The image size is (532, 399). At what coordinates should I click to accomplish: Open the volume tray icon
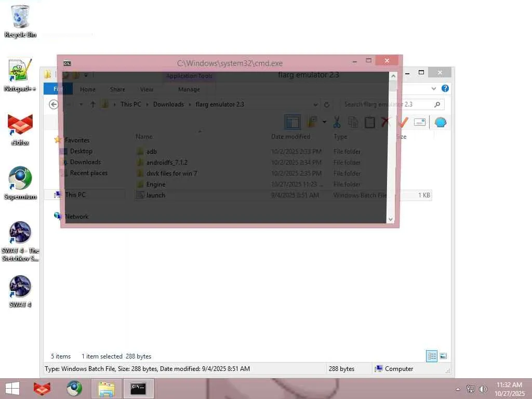click(483, 389)
